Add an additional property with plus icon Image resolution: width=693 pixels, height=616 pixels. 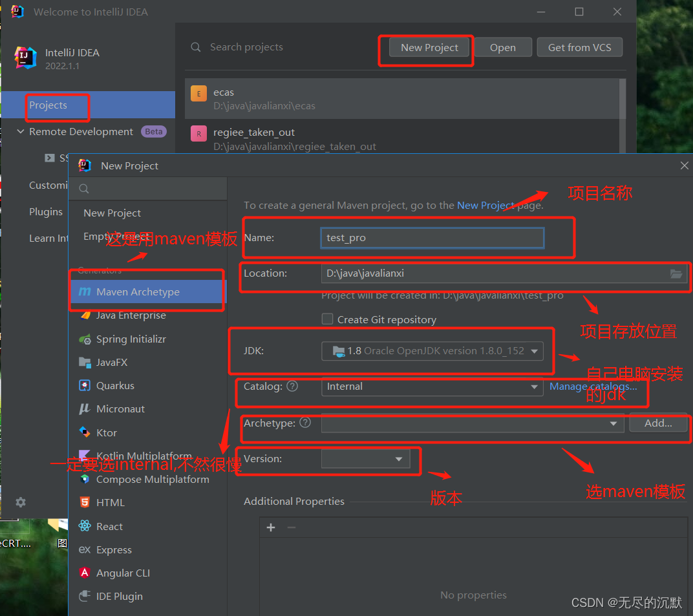coord(271,527)
